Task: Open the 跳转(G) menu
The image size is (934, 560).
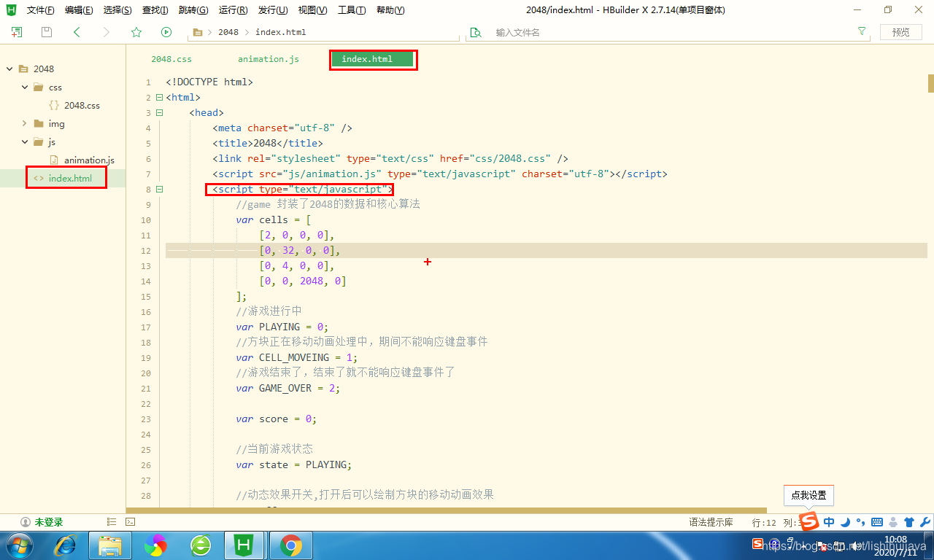Action: [193, 10]
